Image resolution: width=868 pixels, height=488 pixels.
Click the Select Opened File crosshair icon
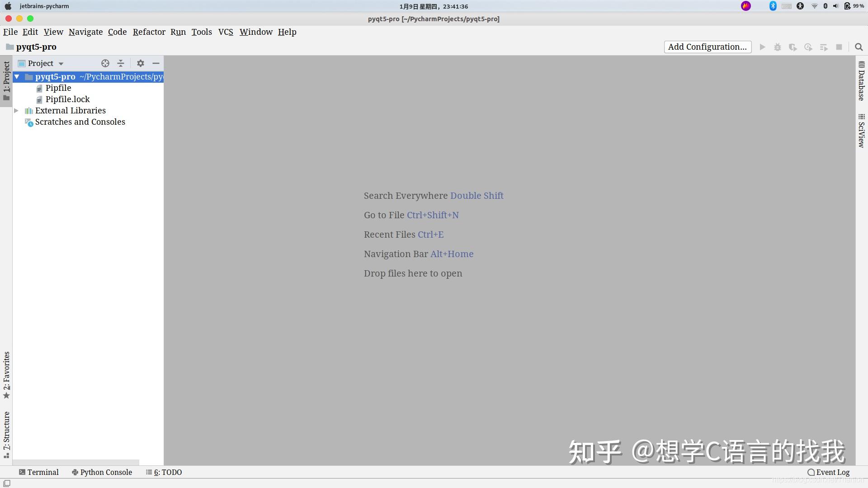click(105, 63)
